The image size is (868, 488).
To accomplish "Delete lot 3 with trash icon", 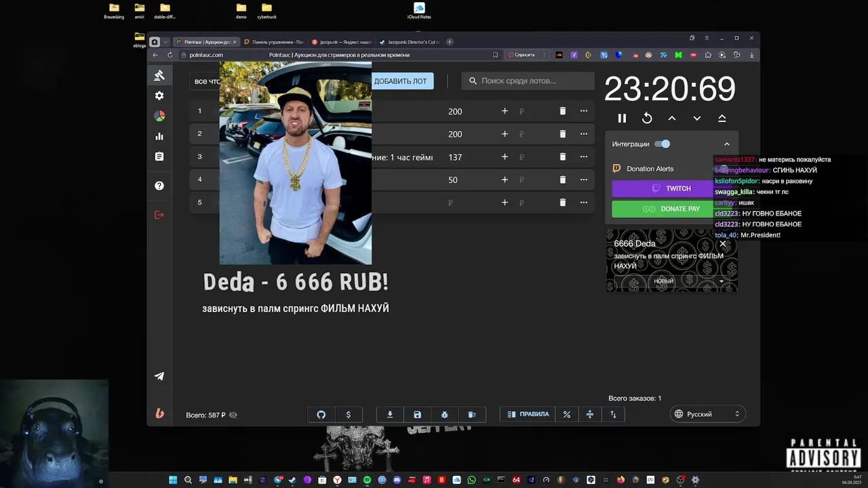I will [x=562, y=157].
